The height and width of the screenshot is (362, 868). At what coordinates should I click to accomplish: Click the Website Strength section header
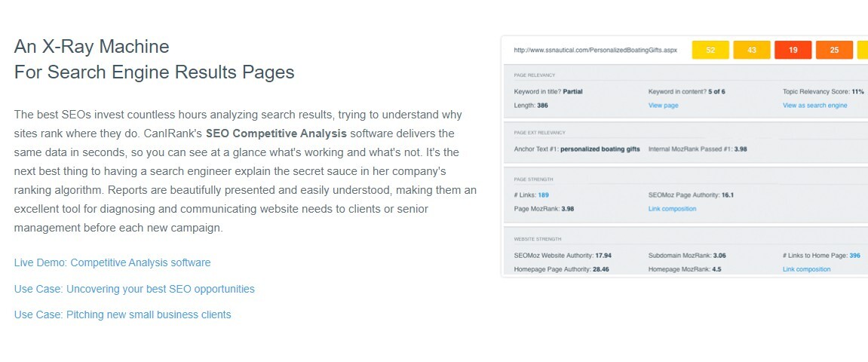tap(538, 239)
